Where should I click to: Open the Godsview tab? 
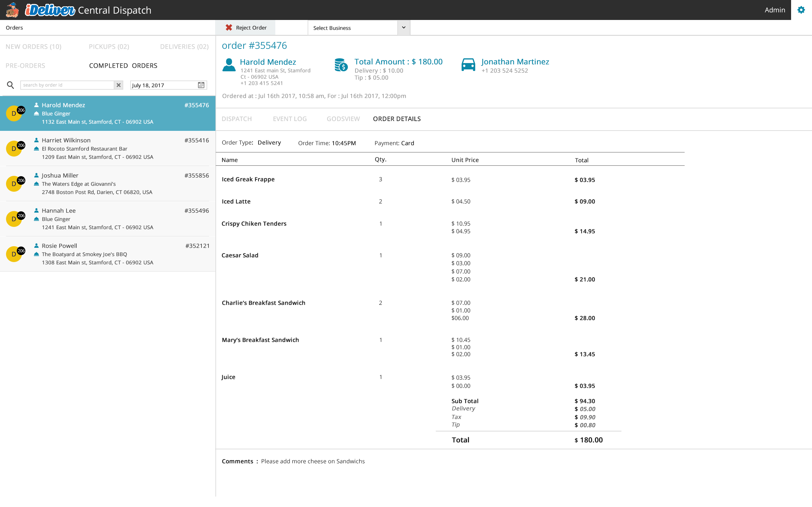point(343,119)
